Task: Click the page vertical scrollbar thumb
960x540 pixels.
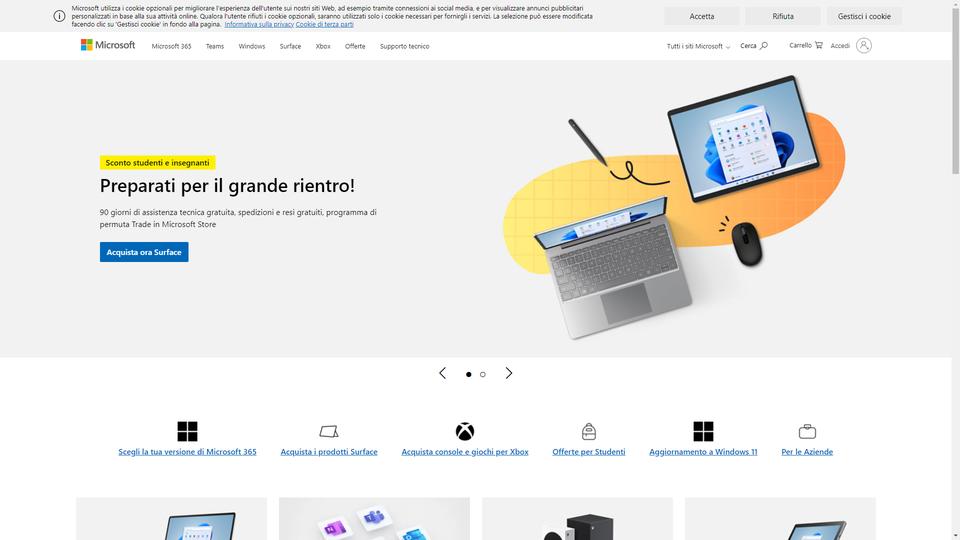Action: pyautogui.click(x=955, y=92)
